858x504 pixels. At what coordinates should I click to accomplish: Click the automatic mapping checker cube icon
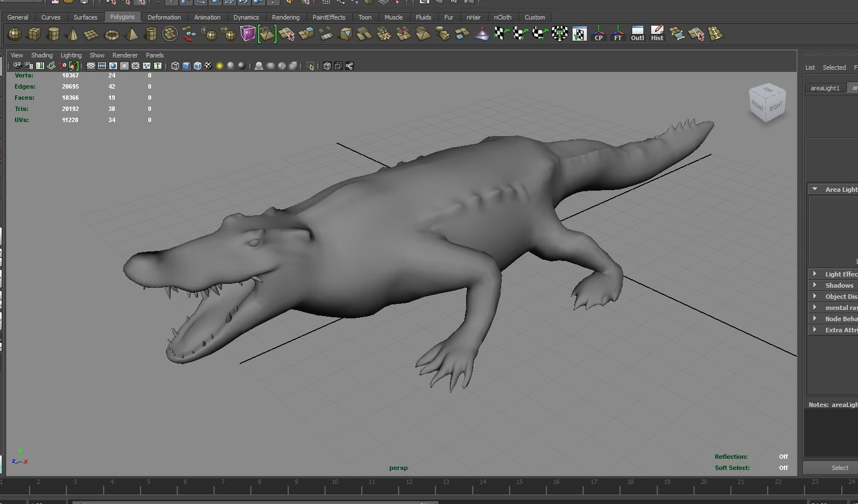[x=560, y=35]
